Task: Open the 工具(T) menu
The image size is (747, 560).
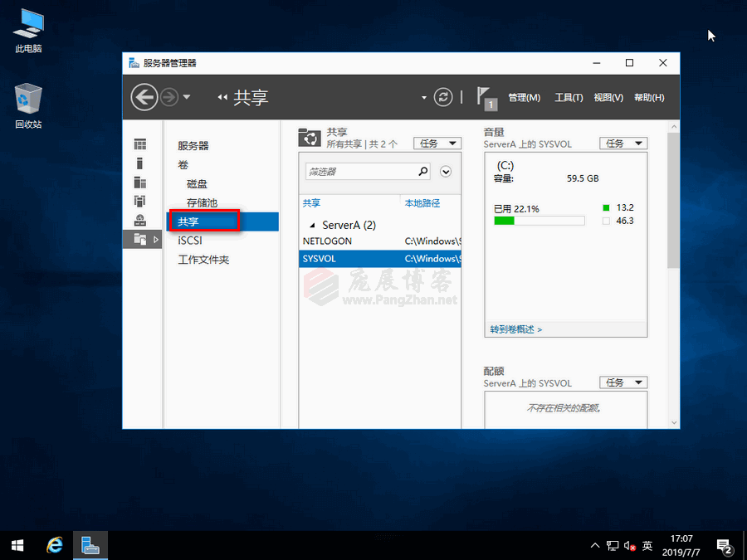Action: click(569, 96)
